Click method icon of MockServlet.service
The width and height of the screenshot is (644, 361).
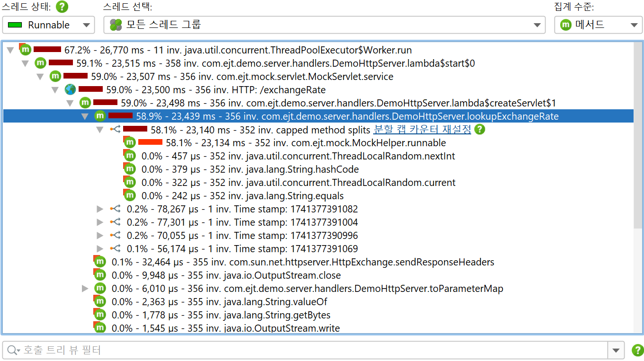55,76
